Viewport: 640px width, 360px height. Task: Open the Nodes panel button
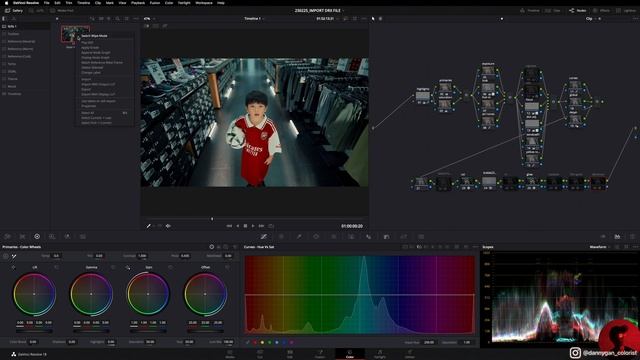578,11
